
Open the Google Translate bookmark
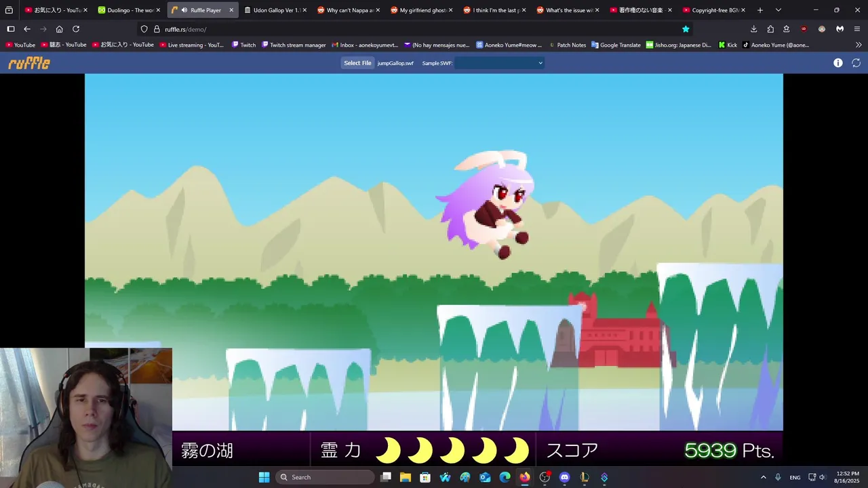coord(616,45)
